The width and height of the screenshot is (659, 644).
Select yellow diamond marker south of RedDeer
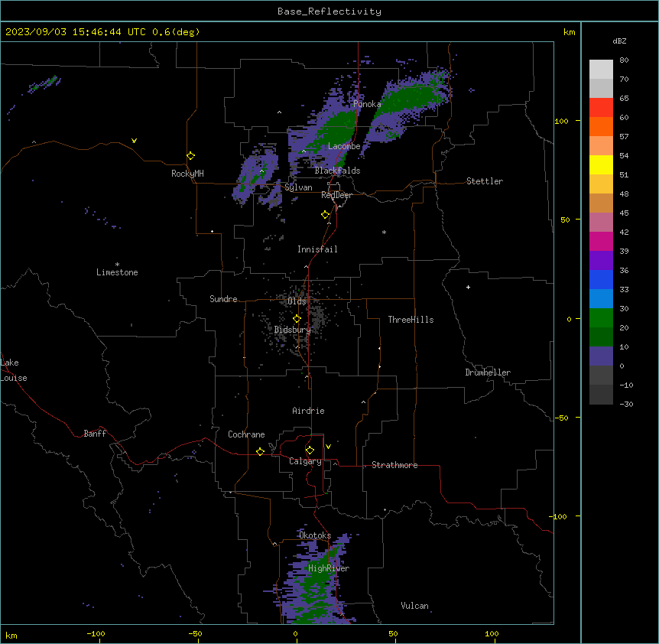point(325,214)
